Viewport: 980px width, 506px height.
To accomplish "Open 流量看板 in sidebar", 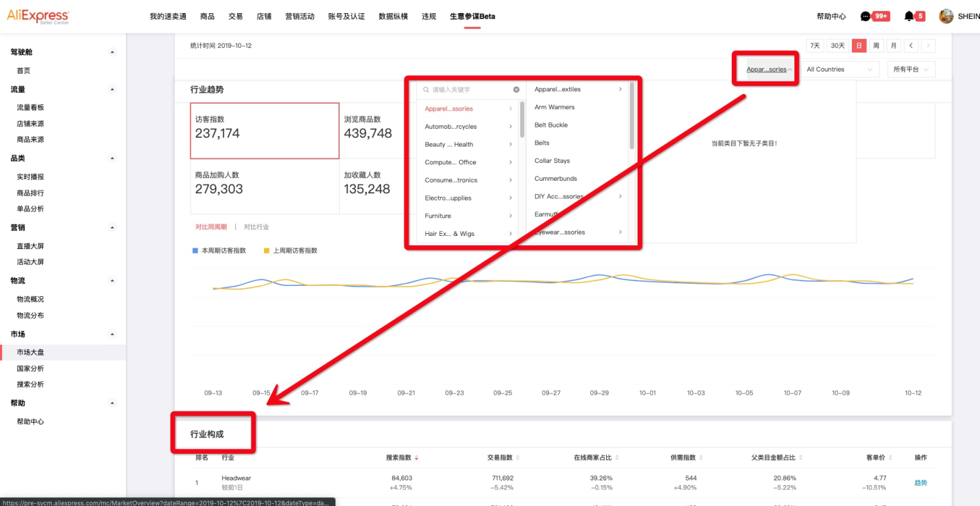I will (x=30, y=108).
